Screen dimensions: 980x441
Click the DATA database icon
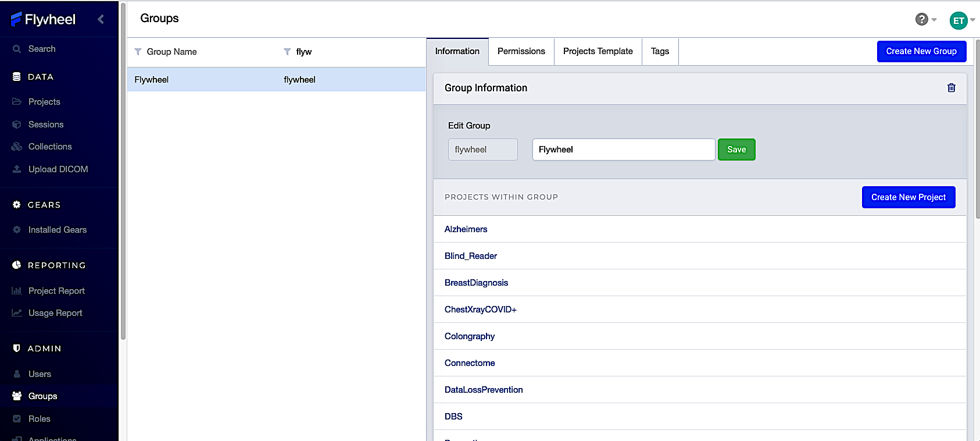17,77
